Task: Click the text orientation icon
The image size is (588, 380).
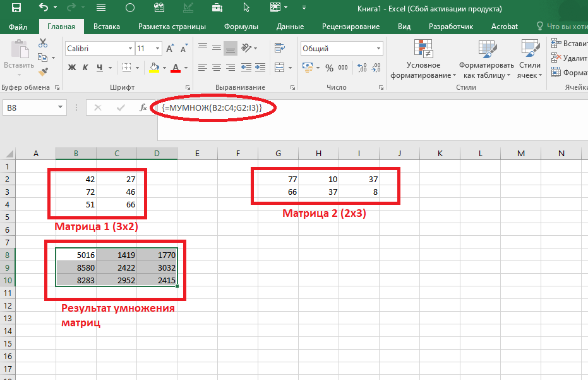Action: point(246,47)
